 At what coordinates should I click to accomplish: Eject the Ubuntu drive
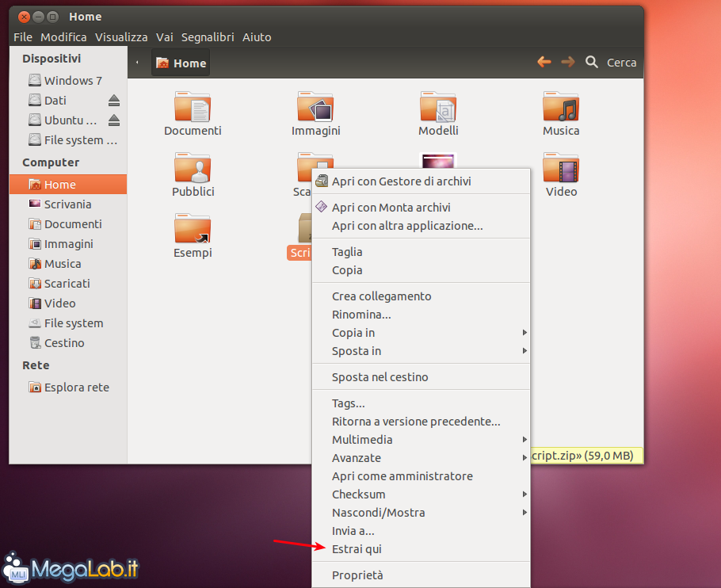pyautogui.click(x=114, y=120)
